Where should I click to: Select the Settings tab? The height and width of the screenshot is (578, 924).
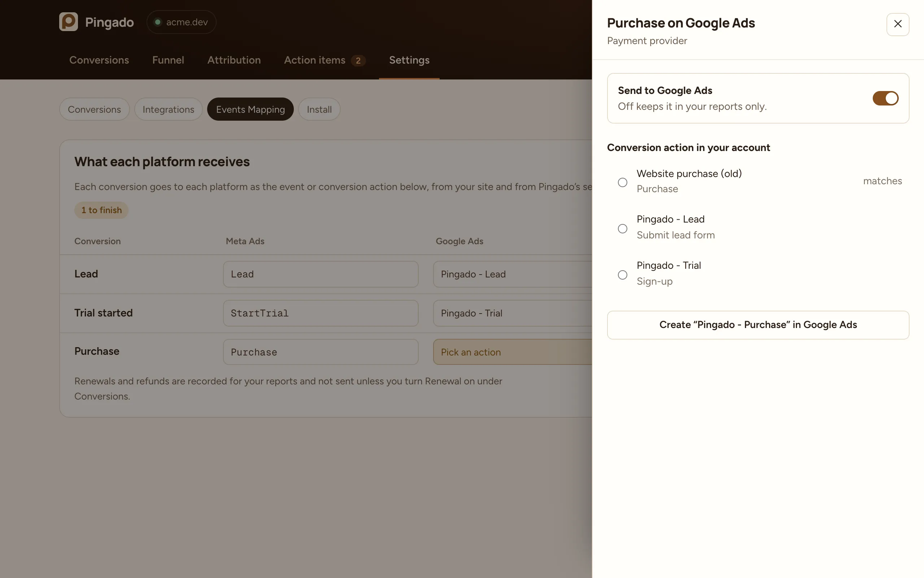pos(409,60)
